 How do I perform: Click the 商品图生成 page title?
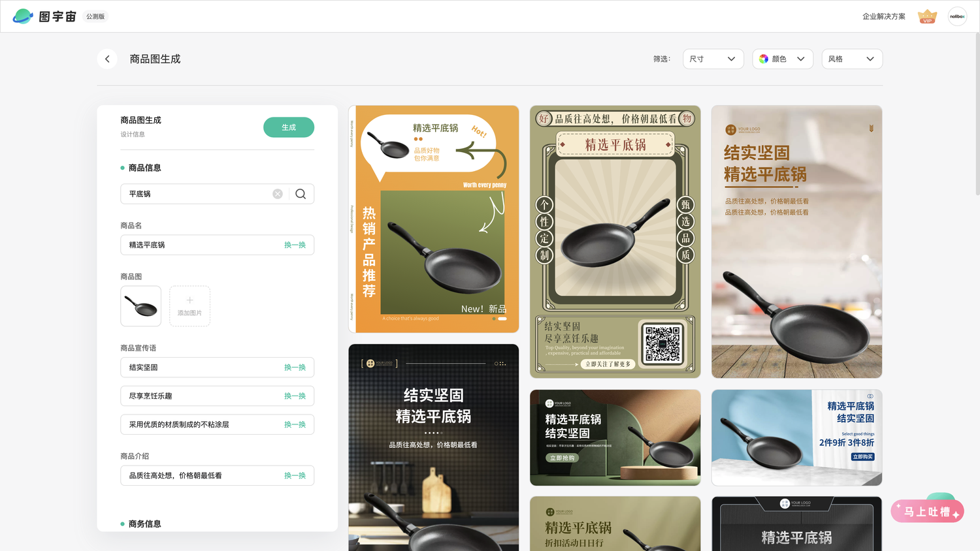click(155, 59)
